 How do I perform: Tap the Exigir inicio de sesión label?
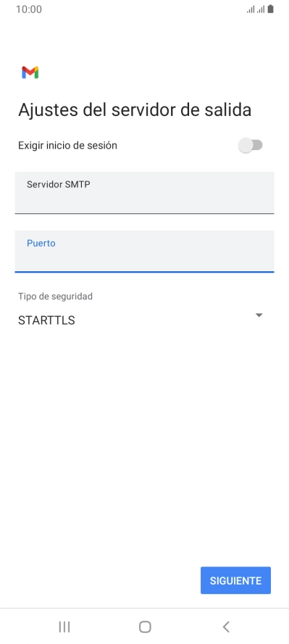coord(67,145)
